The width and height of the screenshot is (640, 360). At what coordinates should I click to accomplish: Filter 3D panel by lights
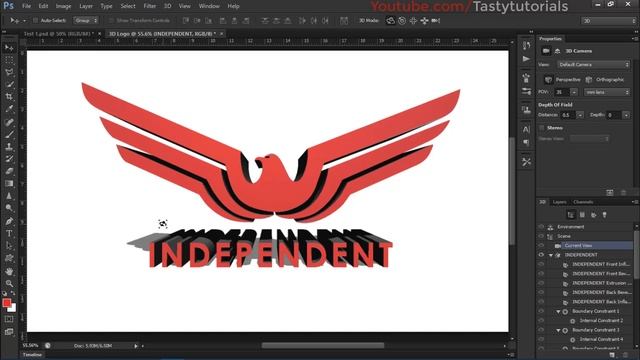coord(604,215)
